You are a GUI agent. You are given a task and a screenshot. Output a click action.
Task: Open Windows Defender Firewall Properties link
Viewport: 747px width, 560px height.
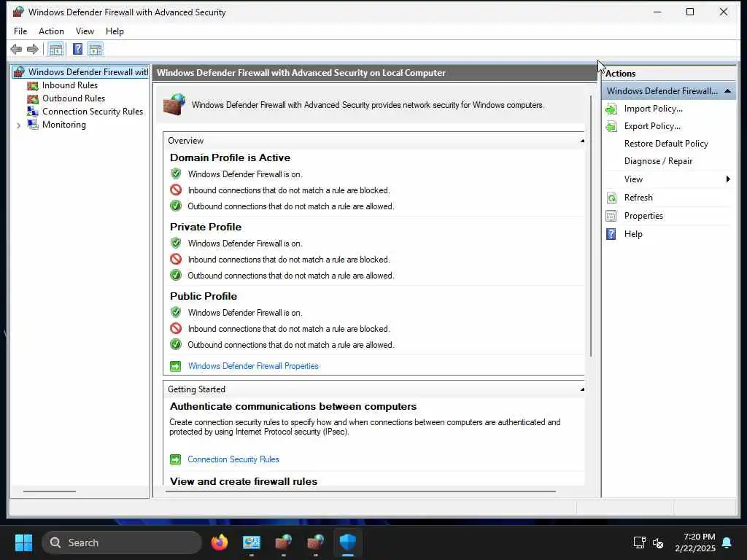pos(253,366)
